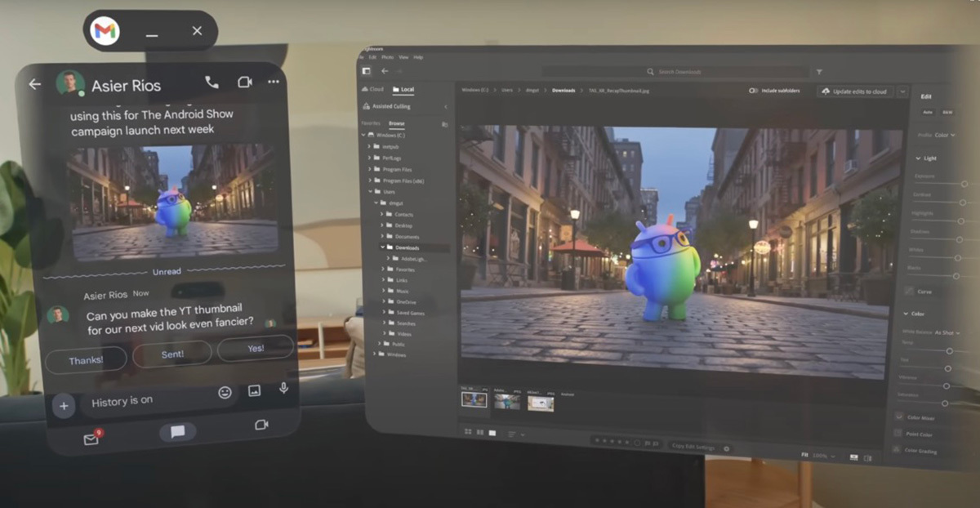Reply with the Yes! suggestion
Viewport: 980px width, 508px height.
[x=256, y=348]
